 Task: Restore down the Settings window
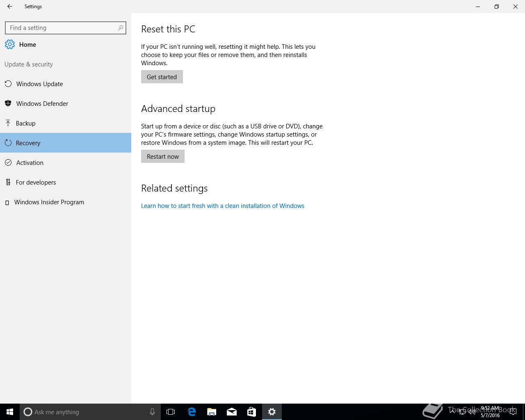[497, 7]
